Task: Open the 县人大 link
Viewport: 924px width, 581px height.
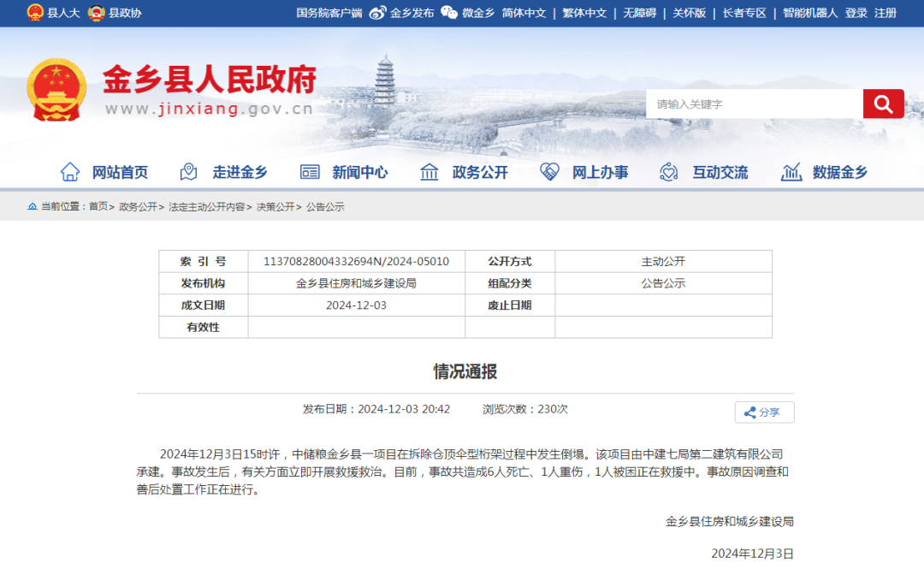Action: click(63, 13)
